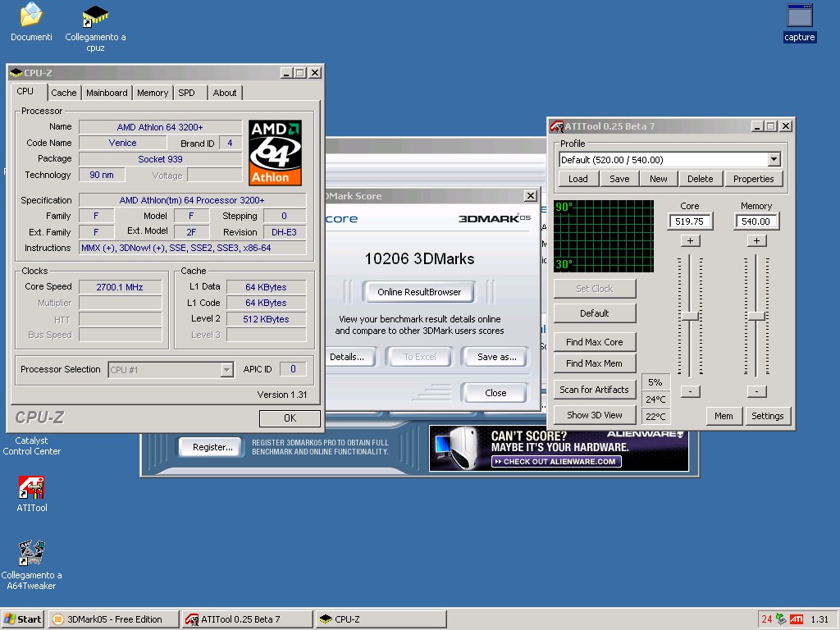840x630 pixels.
Task: Click the Code Name value Venice
Action: coord(123,143)
